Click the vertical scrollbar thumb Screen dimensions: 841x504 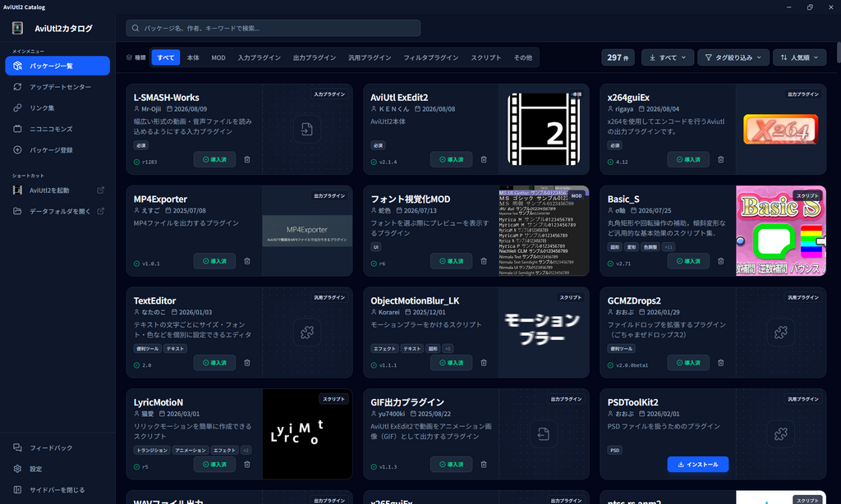click(839, 53)
